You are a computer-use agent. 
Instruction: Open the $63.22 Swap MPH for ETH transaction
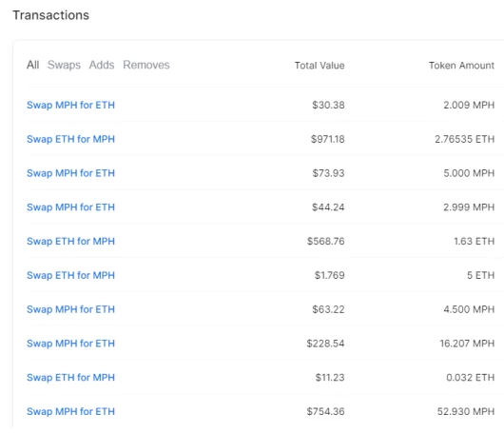(x=70, y=309)
